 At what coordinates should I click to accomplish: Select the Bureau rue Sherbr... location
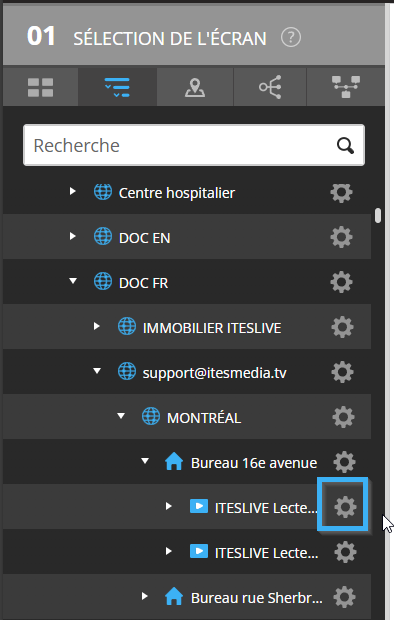[256, 597]
